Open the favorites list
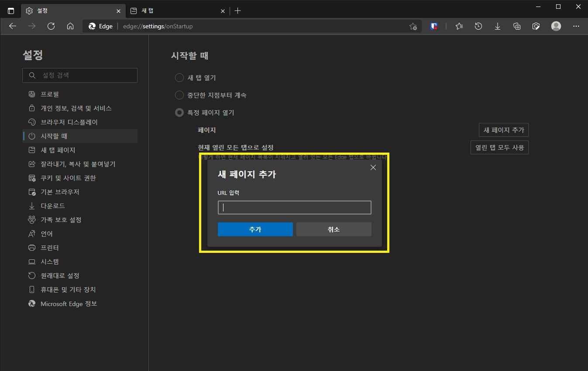This screenshot has width=588, height=371. click(x=459, y=26)
